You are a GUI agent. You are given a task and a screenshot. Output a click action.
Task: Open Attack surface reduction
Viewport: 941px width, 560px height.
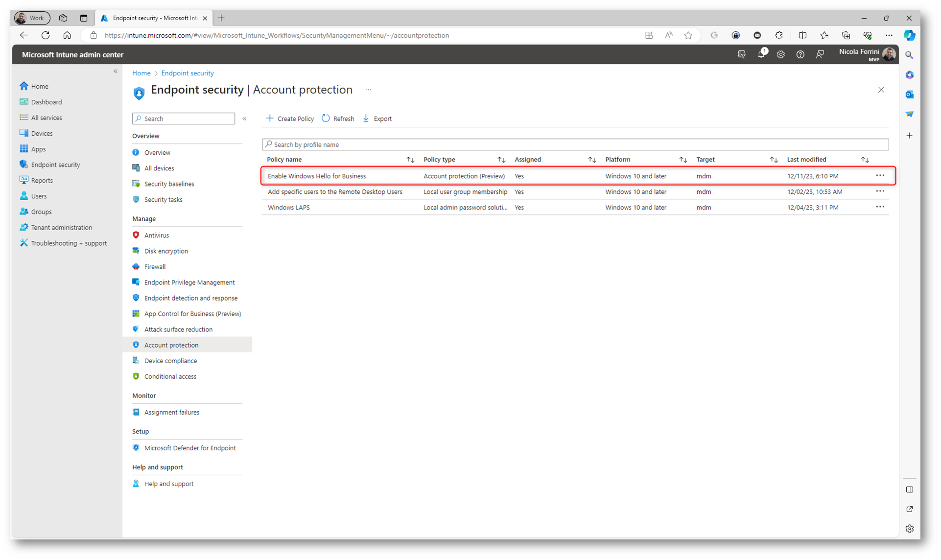[178, 329]
